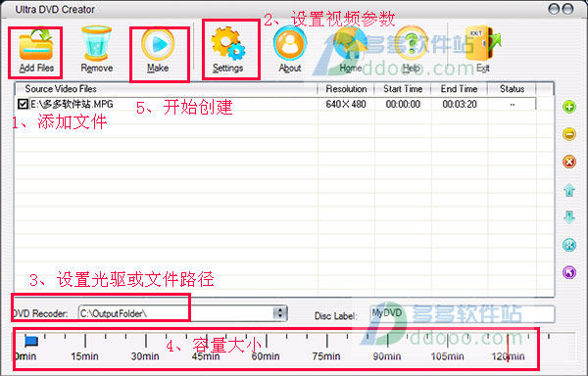Screen dimensions: 588x376
Task: Click the Add Files toolbar icon
Action: (x=36, y=44)
